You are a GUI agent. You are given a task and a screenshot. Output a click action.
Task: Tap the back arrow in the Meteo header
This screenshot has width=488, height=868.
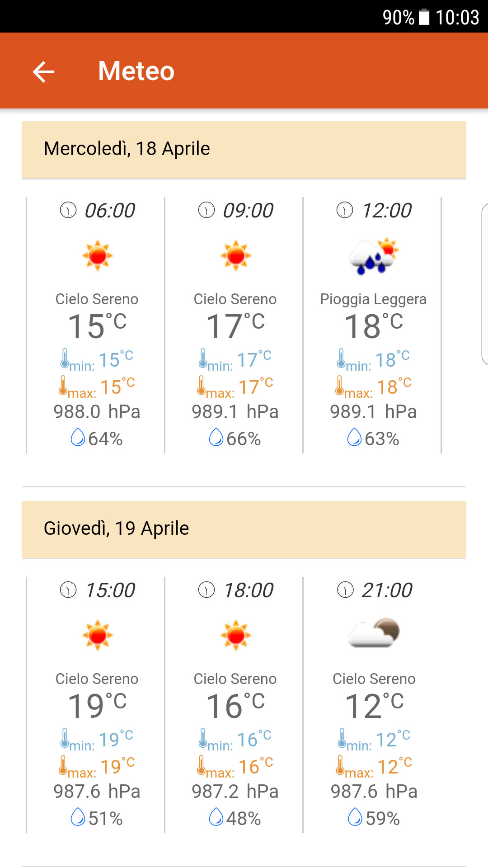[x=44, y=71]
